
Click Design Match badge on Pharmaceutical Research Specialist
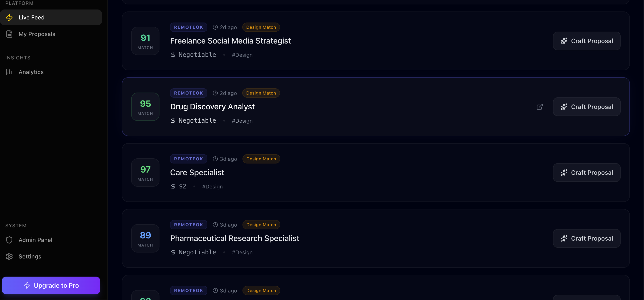pyautogui.click(x=261, y=224)
